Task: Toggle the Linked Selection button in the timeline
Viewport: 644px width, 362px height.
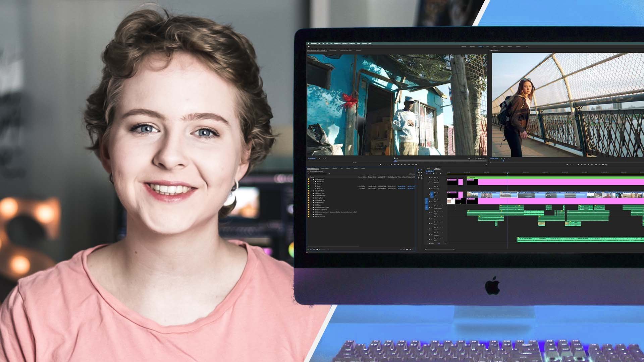Action: tap(433, 173)
